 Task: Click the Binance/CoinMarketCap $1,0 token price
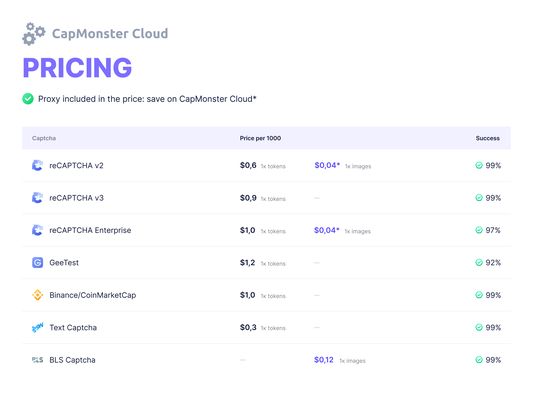click(247, 295)
